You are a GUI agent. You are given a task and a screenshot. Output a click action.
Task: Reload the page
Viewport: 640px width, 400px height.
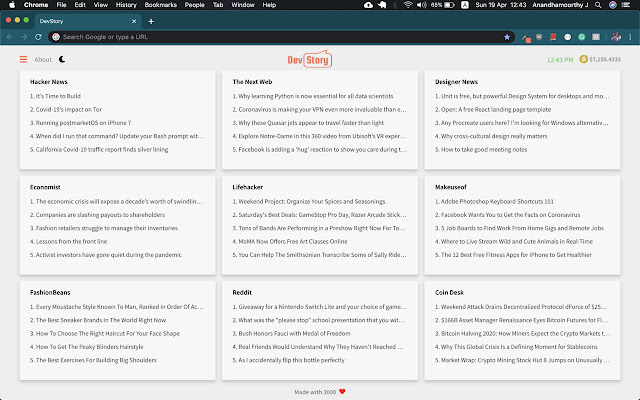coord(38,37)
